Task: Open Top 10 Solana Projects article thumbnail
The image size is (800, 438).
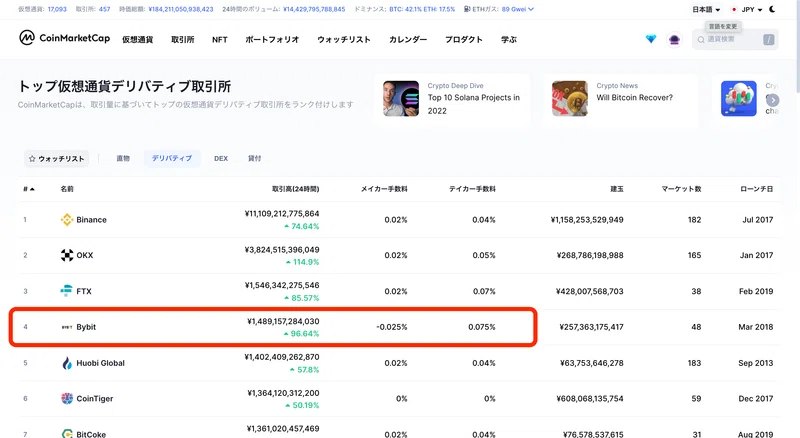Action: 401,99
